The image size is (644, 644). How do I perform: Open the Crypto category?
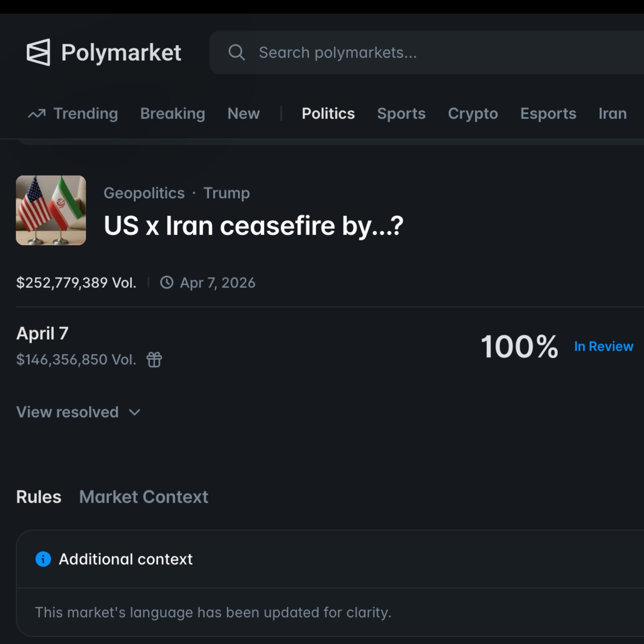click(473, 114)
